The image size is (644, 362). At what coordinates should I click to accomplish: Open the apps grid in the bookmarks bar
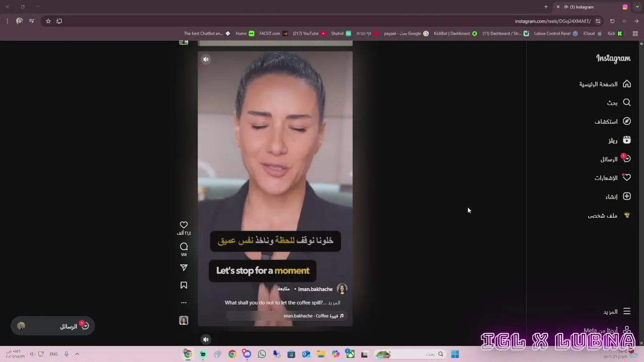pos(635,34)
